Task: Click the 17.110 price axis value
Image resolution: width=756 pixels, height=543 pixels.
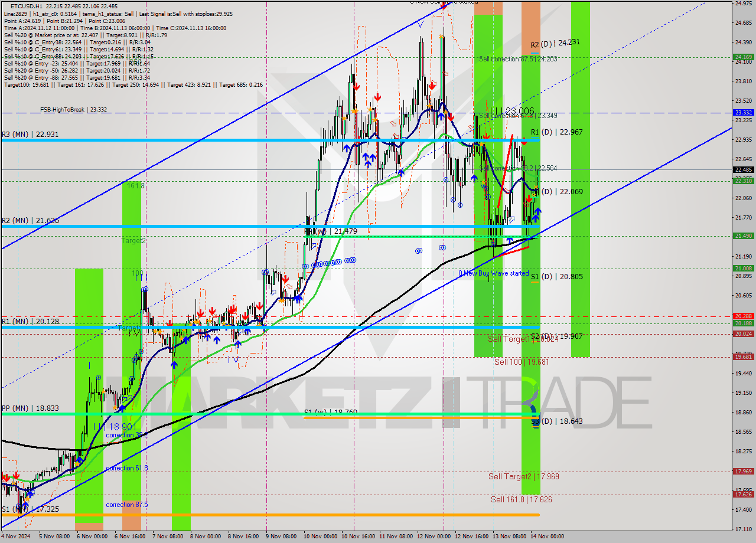Action: coord(743,529)
